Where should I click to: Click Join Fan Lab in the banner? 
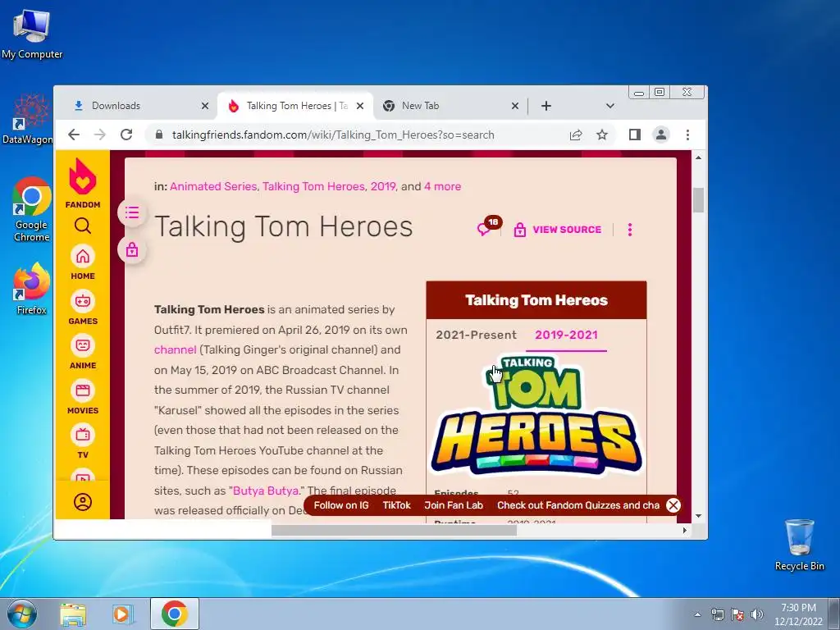[454, 505]
